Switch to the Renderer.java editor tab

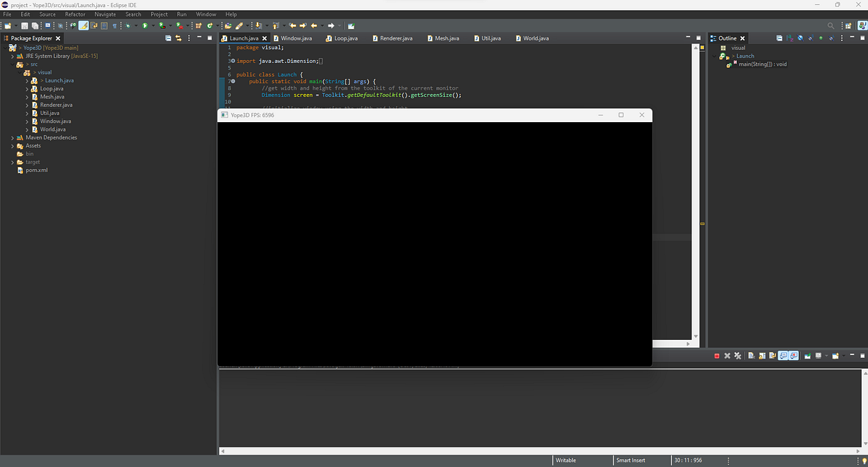tap(398, 38)
